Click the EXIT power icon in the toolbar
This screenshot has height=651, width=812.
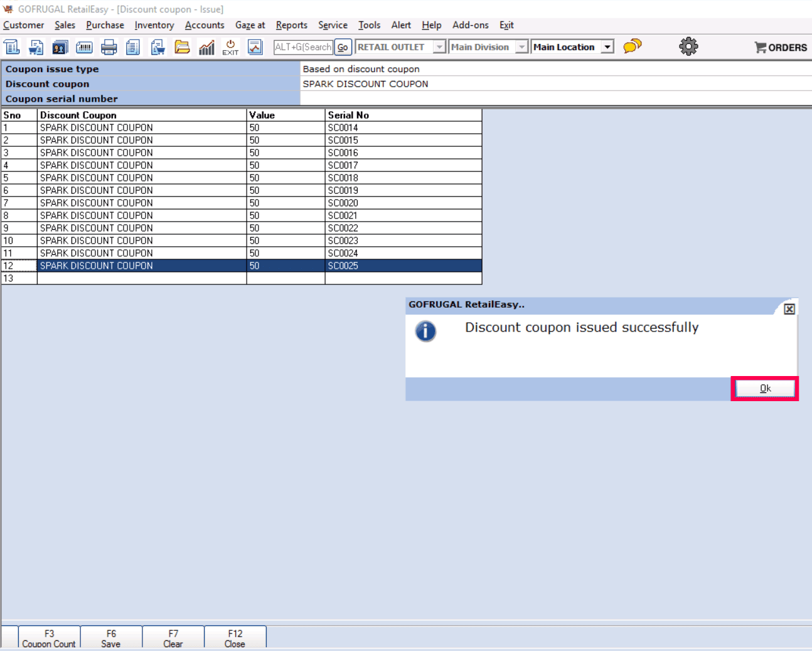click(x=230, y=47)
